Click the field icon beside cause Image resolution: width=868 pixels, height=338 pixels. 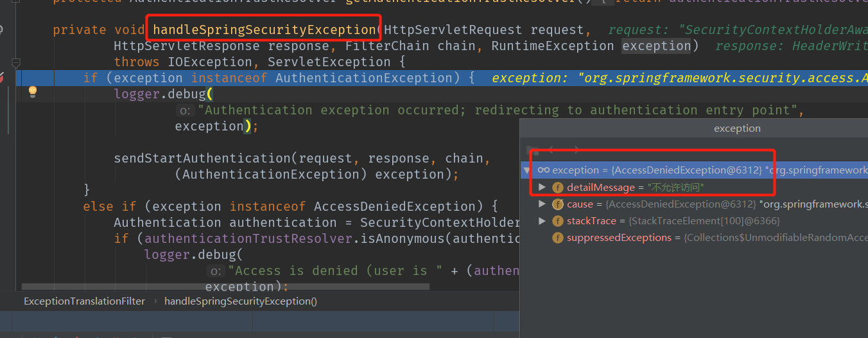(557, 204)
